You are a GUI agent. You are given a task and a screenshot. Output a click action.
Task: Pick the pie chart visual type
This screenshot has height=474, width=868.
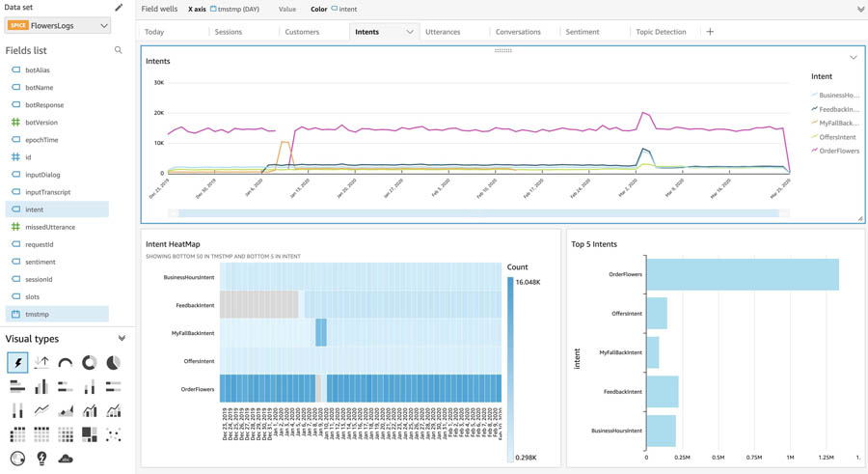coord(113,363)
